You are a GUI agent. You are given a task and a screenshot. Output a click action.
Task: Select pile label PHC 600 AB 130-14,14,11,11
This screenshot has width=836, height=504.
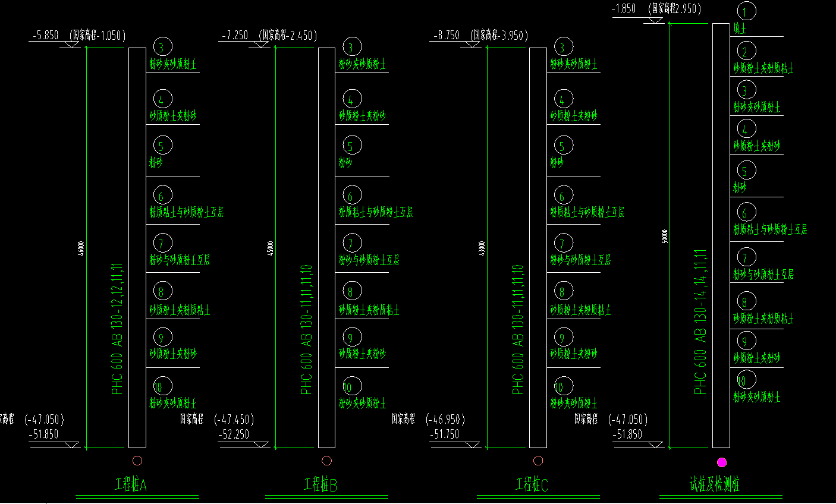click(x=700, y=322)
